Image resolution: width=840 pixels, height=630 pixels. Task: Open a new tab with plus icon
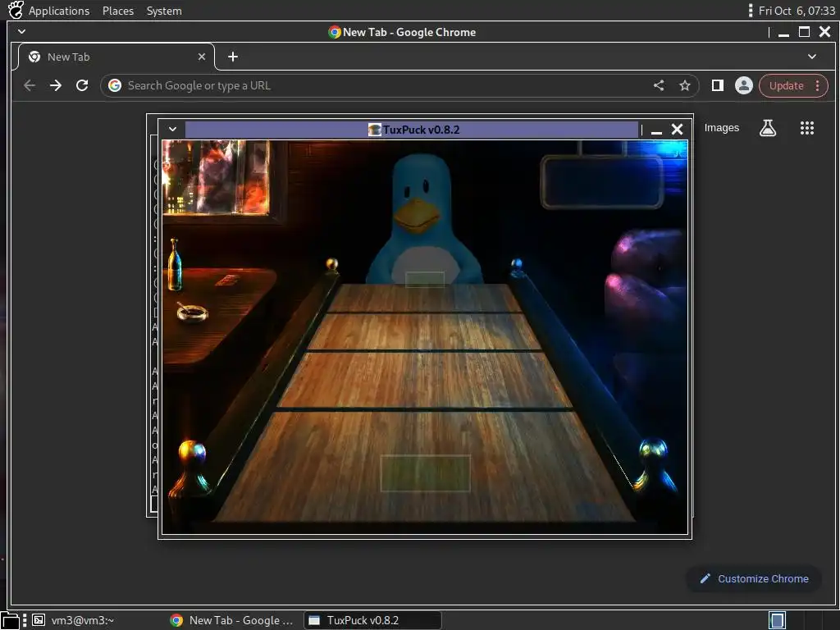[232, 57]
